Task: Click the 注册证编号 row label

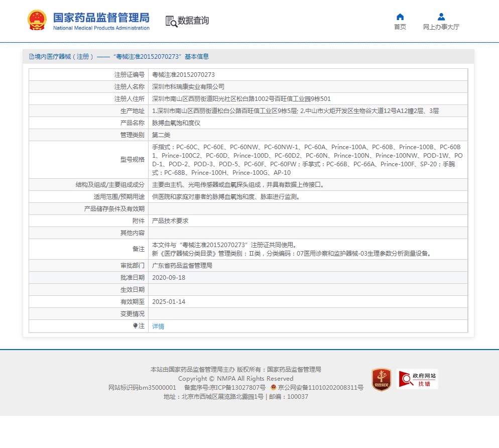Action: tap(130, 75)
